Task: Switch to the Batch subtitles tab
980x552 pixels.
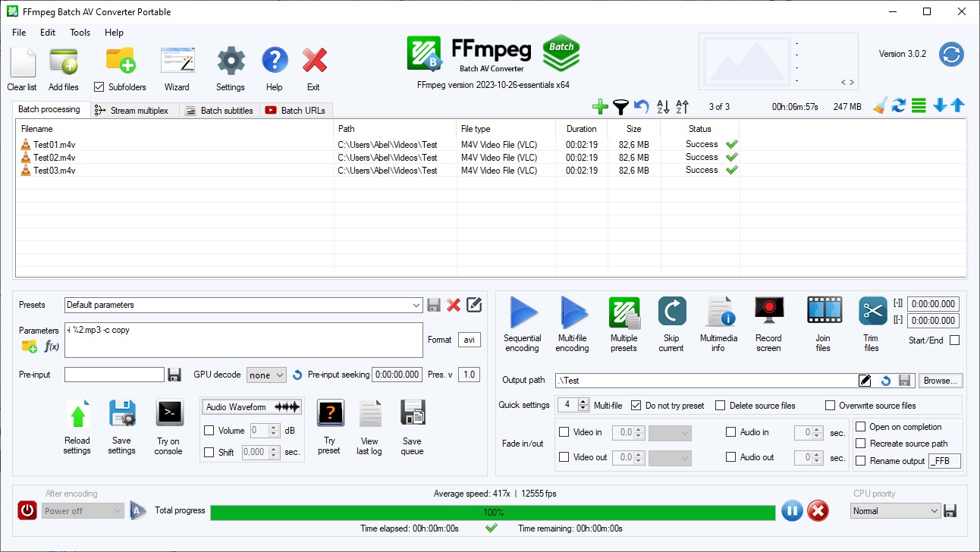Action: pyautogui.click(x=220, y=111)
